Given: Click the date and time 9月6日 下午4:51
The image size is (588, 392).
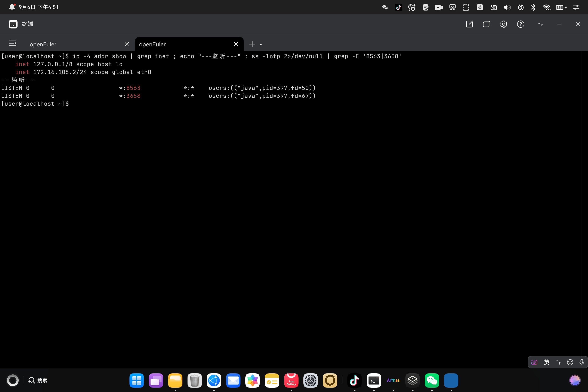Looking at the screenshot, I should click(x=38, y=7).
